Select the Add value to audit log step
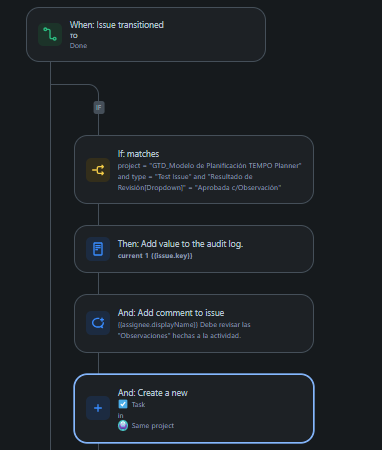The image size is (382, 450). (x=194, y=249)
